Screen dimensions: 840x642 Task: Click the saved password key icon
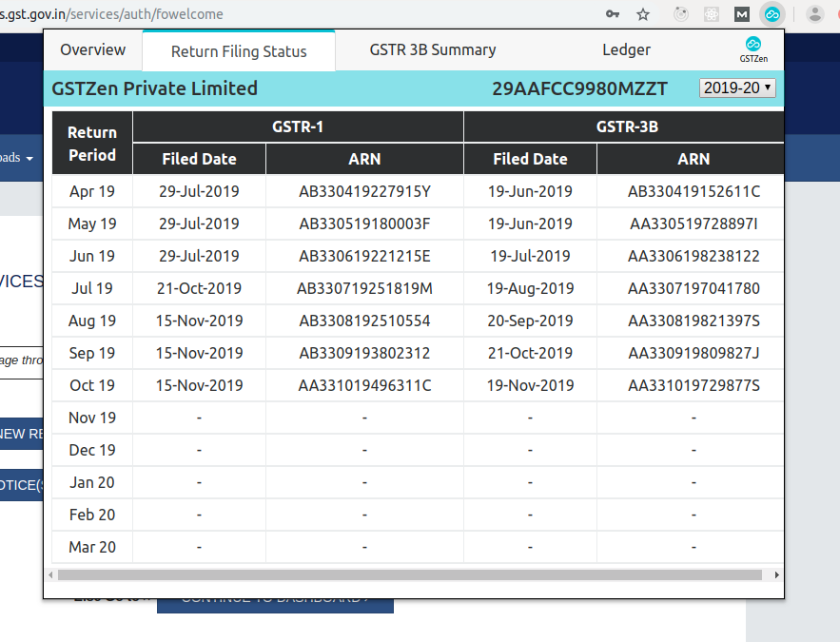pyautogui.click(x=613, y=14)
